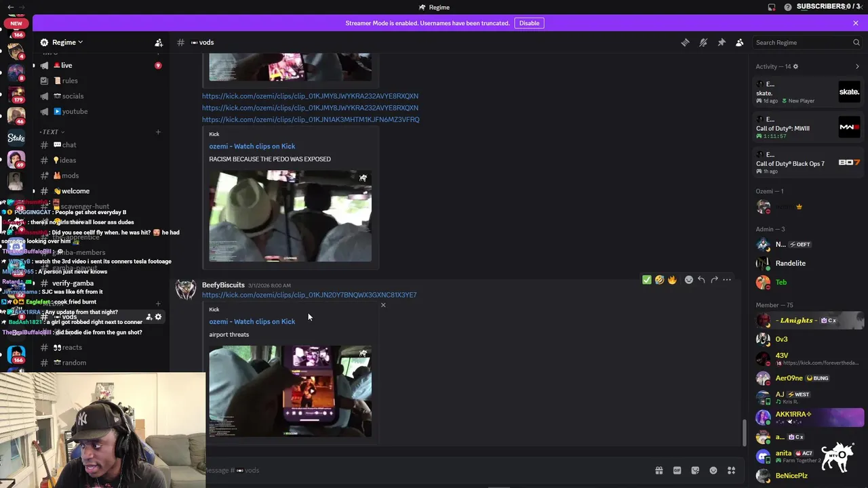Open 'ozemi - Watch clips' RACISM embed title

tap(252, 146)
